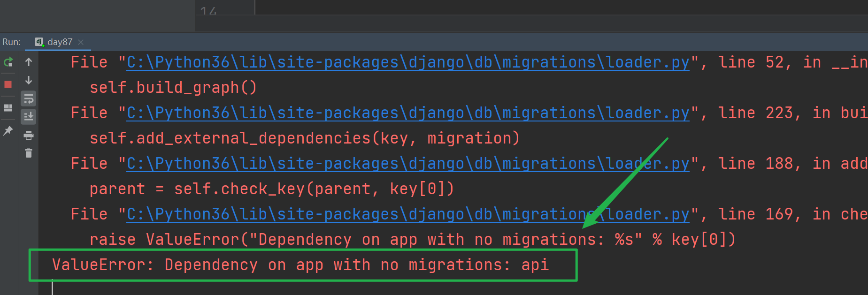Go up the stack trace

29,62
